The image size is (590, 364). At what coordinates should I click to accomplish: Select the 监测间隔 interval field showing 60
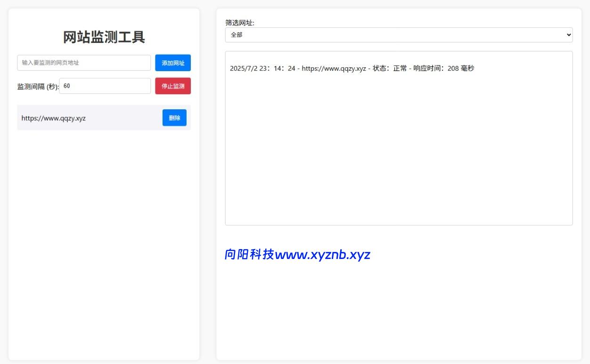[x=106, y=86]
